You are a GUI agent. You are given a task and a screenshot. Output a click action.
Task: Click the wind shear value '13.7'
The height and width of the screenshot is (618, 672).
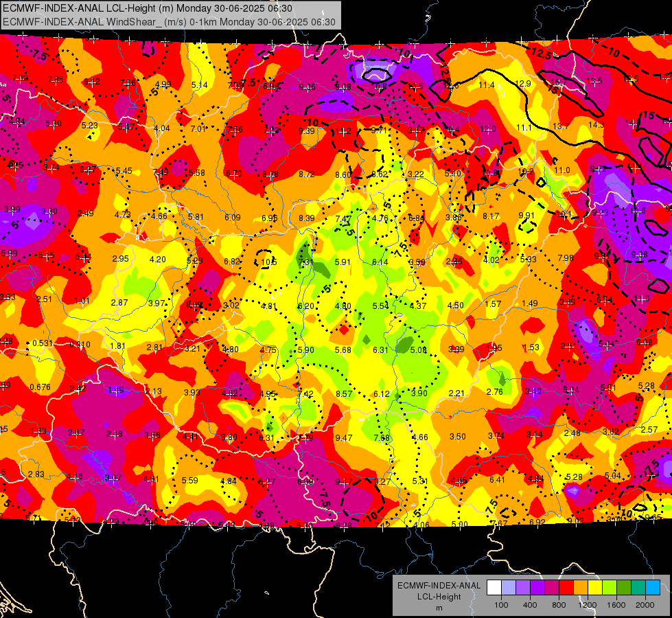pos(561,126)
